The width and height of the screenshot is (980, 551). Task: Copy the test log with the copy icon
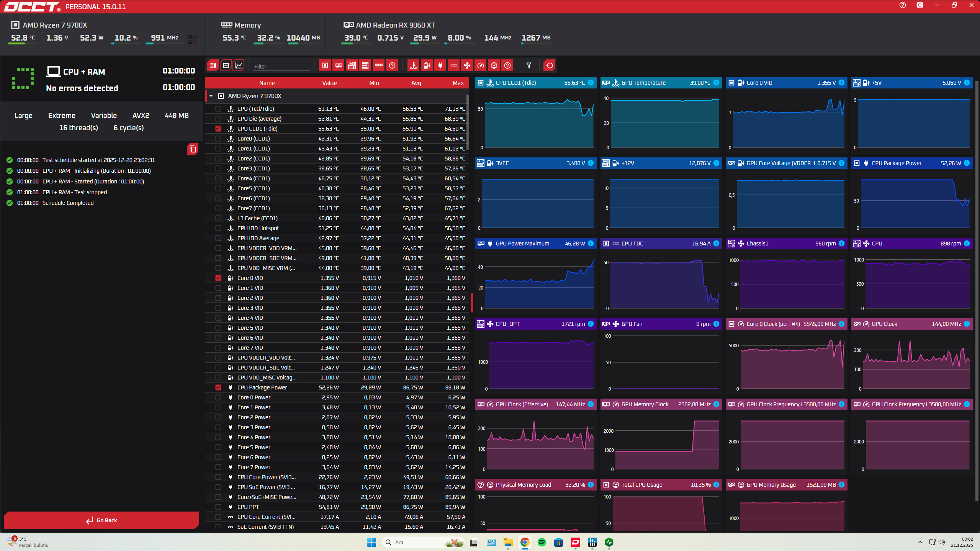tap(193, 149)
